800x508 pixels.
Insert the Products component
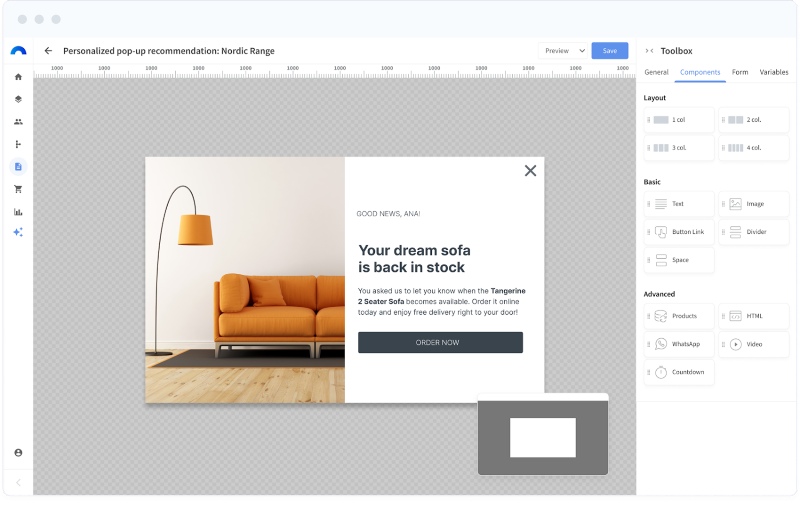pyautogui.click(x=679, y=316)
